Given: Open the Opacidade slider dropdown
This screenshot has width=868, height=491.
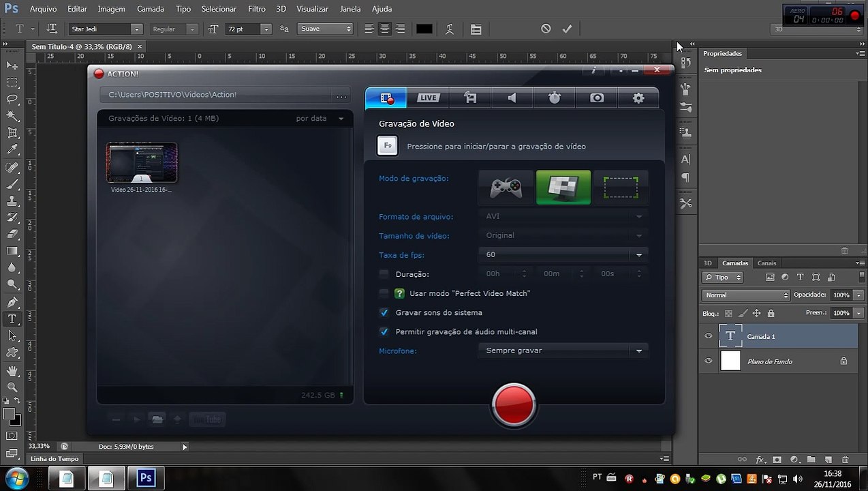Looking at the screenshot, I should (x=858, y=295).
